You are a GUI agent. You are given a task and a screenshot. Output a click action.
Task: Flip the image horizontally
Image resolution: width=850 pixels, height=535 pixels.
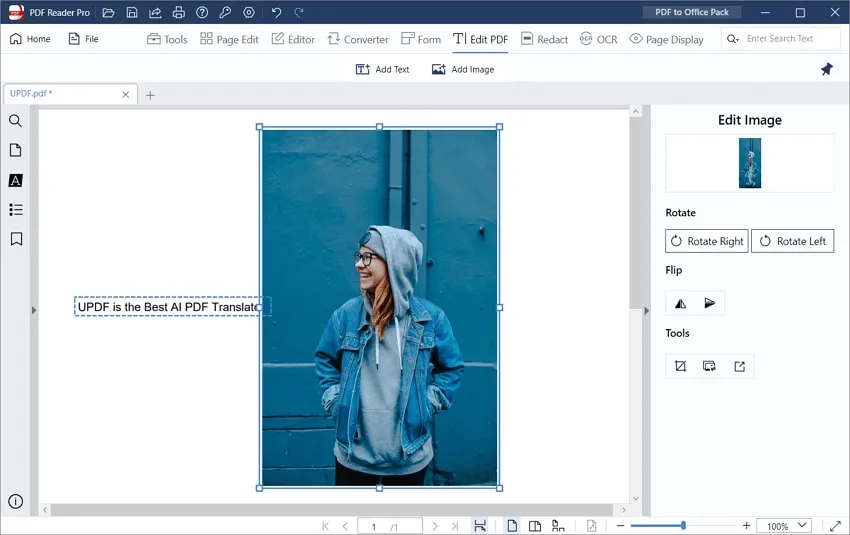pos(680,303)
